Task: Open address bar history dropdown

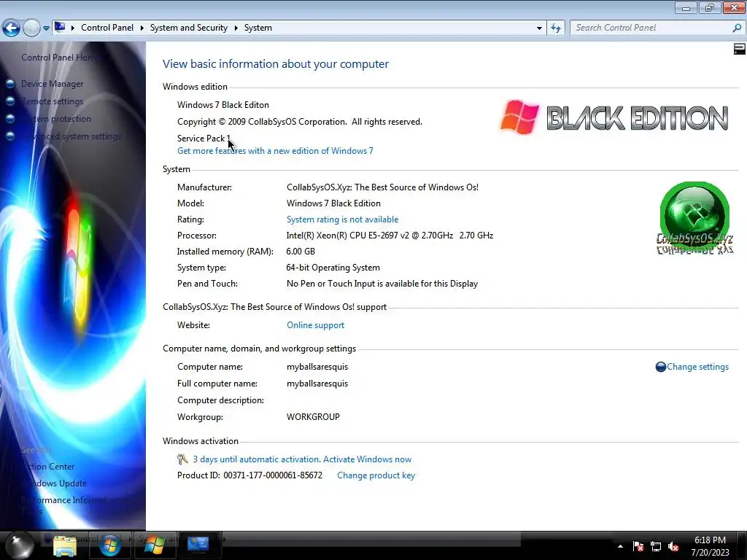Action: pos(539,28)
